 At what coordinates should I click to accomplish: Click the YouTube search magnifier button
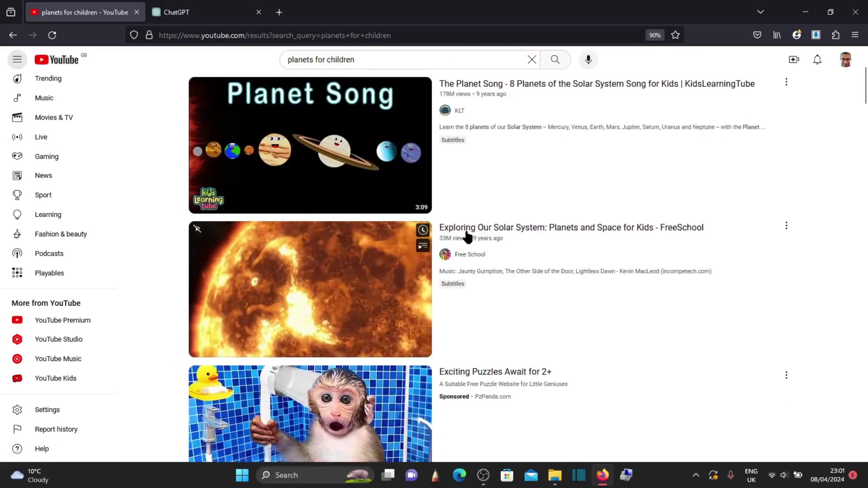pos(555,60)
